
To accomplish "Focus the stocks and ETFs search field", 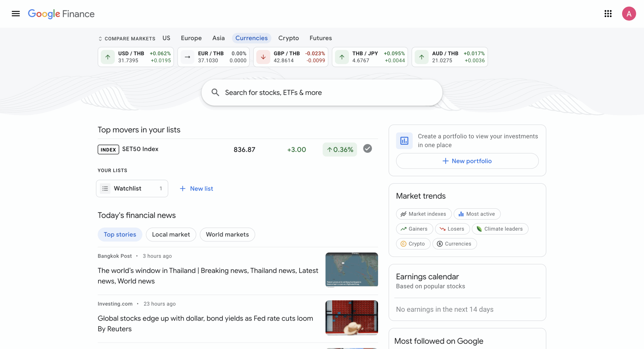I will coord(327,92).
